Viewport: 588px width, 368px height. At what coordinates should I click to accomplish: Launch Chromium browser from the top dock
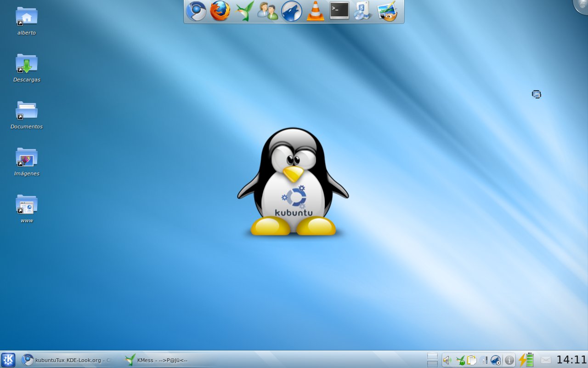point(196,11)
